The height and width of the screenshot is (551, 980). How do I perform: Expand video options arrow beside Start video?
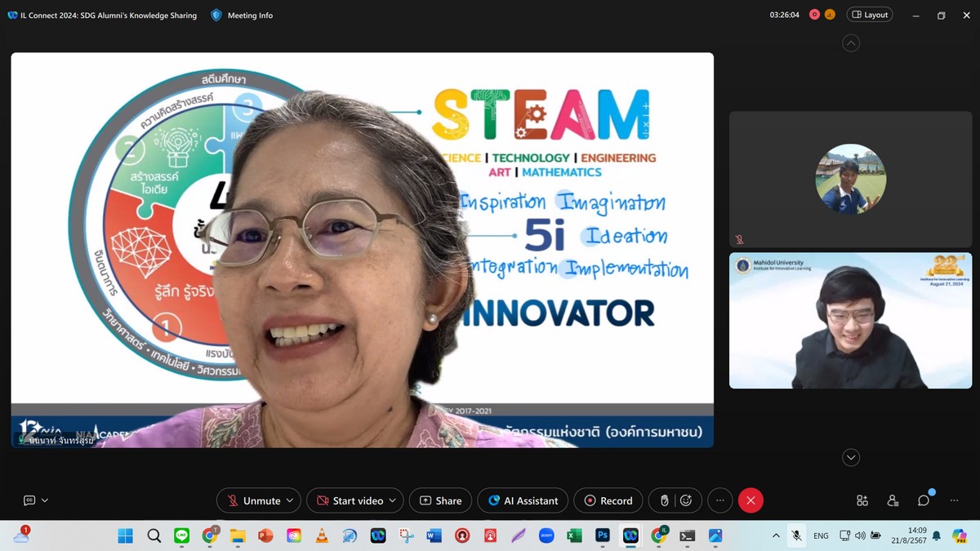click(x=393, y=500)
